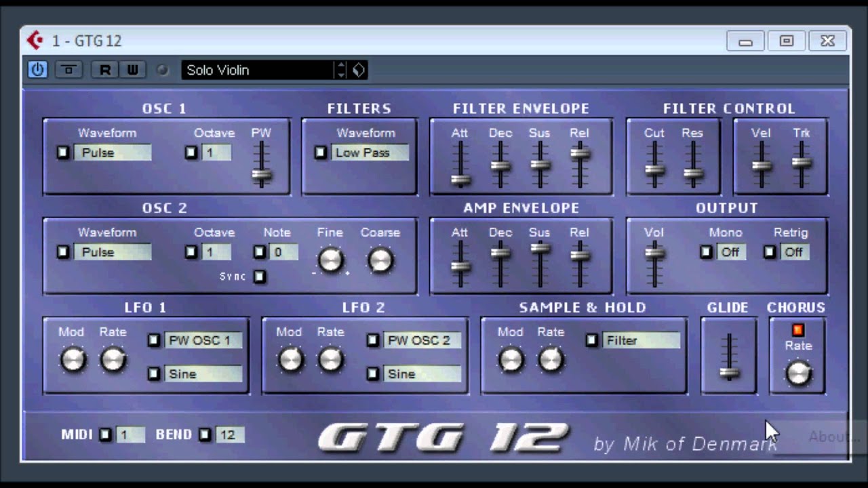Image resolution: width=868 pixels, height=488 pixels.
Task: Click the OSC 2 Fine tune knob
Action: (330, 260)
